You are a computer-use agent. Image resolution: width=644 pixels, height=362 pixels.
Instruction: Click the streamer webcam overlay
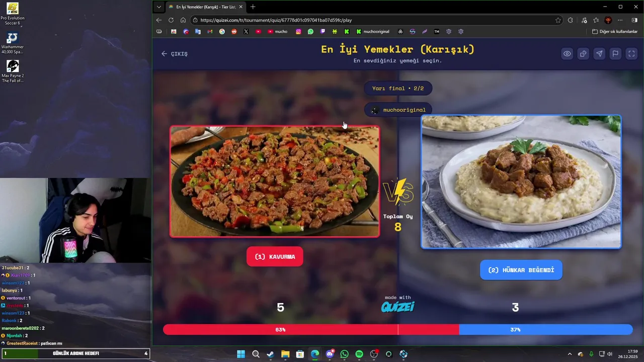[x=75, y=220]
